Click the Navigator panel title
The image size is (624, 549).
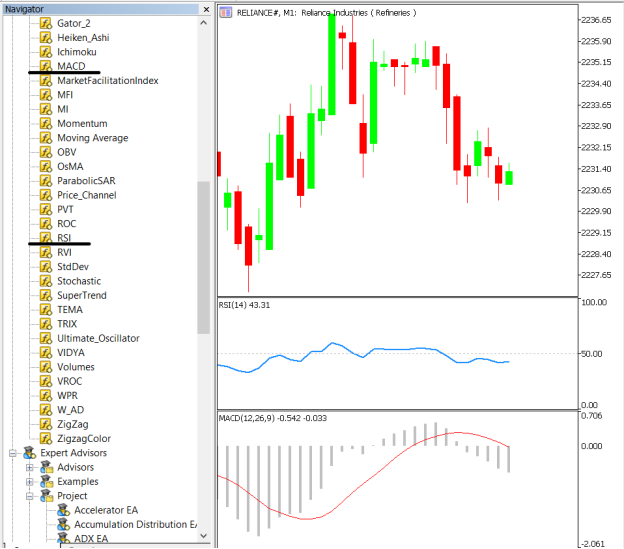coord(24,9)
